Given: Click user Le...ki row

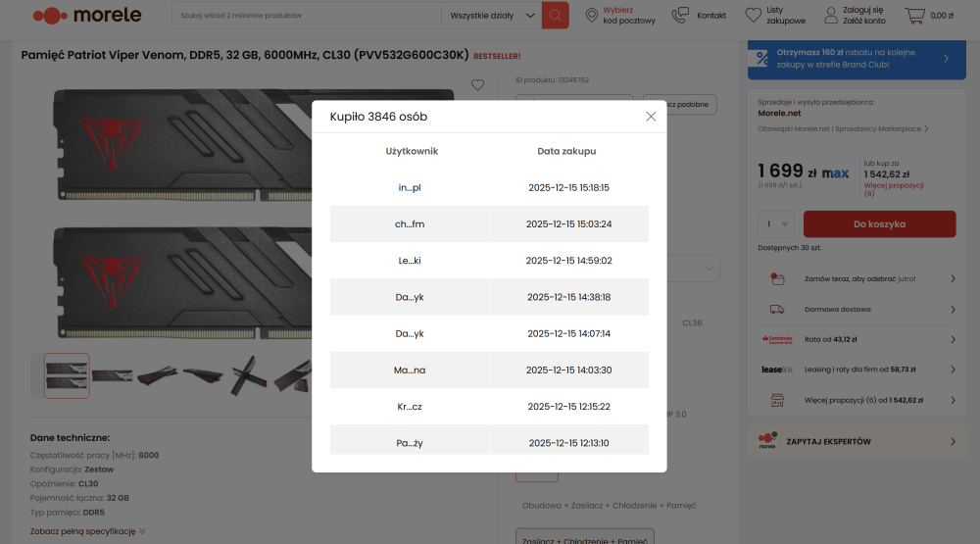Looking at the screenshot, I should [410, 261].
